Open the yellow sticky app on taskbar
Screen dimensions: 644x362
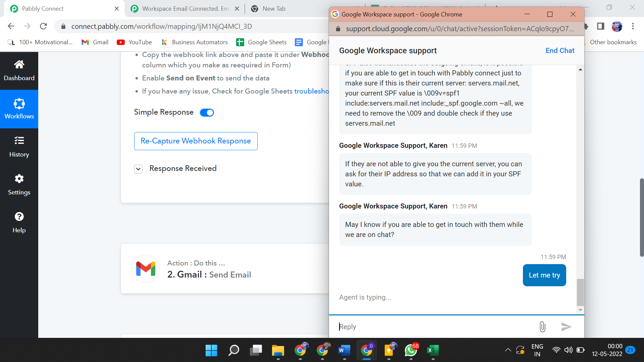(x=389, y=350)
